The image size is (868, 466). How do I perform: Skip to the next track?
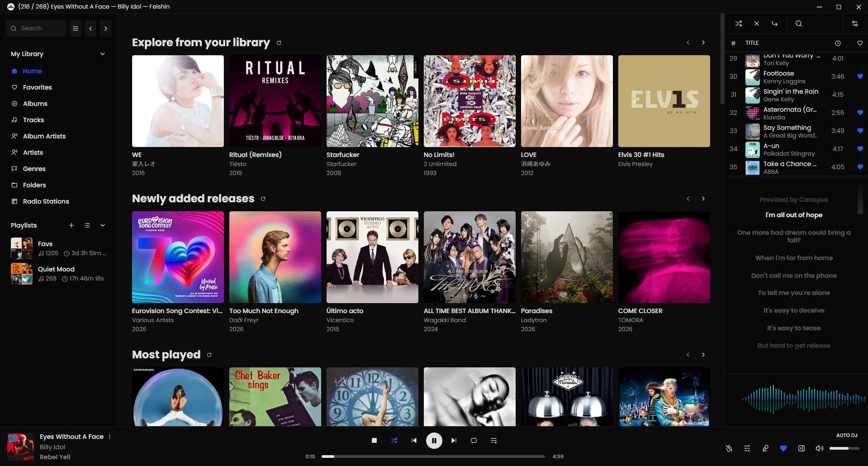[454, 440]
